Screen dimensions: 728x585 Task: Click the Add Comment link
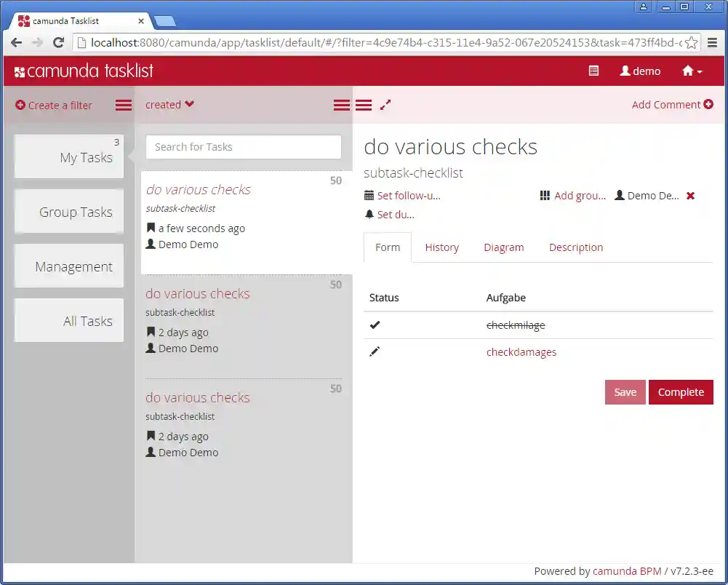(x=672, y=105)
